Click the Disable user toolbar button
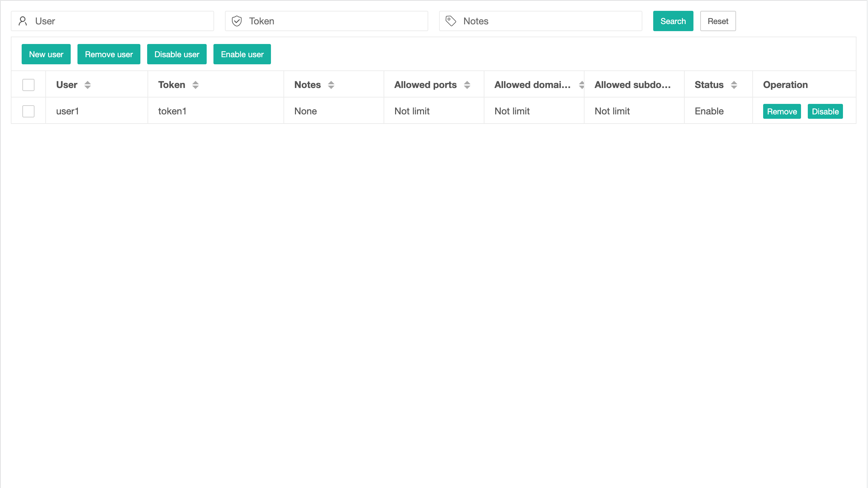Viewport: 868px width, 488px height. point(177,54)
